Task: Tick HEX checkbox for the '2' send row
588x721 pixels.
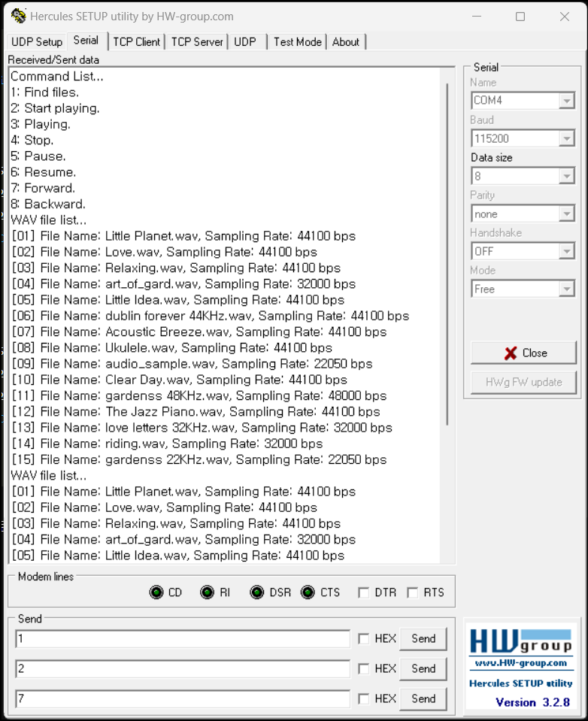Action: click(363, 668)
